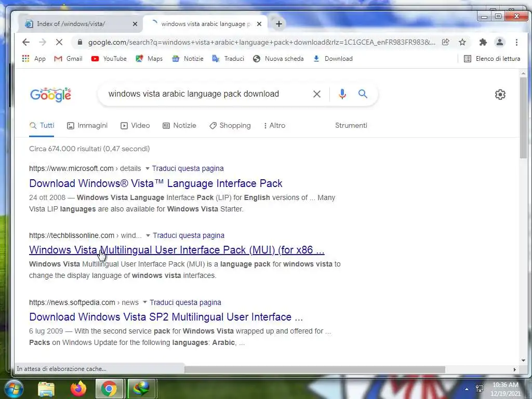Translate the news.softpedia.com result page

[x=185, y=302]
